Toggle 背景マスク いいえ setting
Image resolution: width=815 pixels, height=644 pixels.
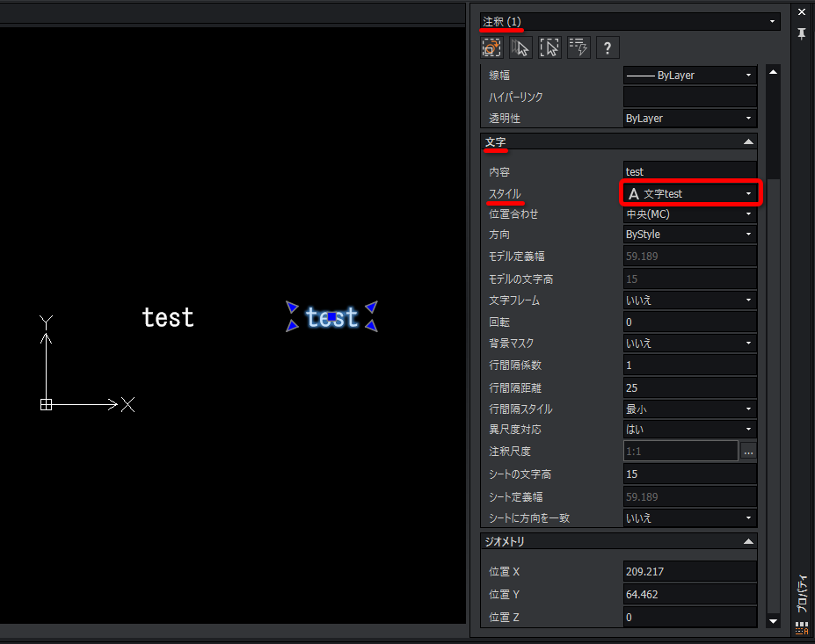pos(690,344)
